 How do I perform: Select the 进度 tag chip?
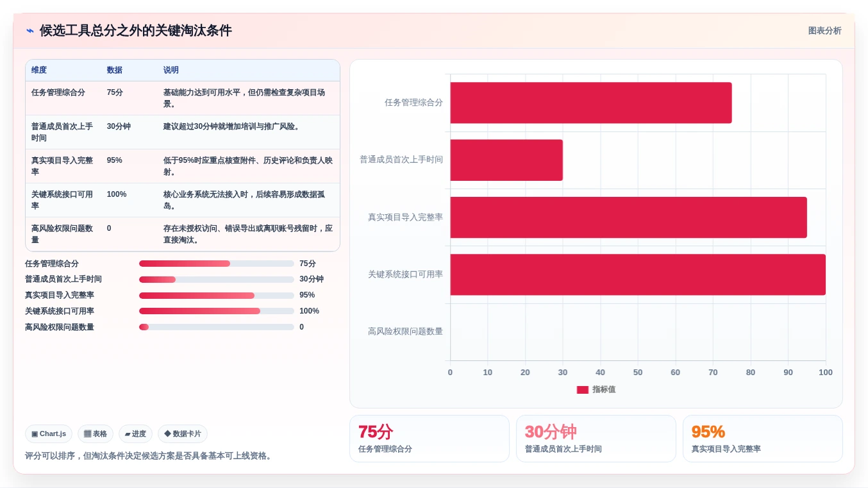click(135, 434)
